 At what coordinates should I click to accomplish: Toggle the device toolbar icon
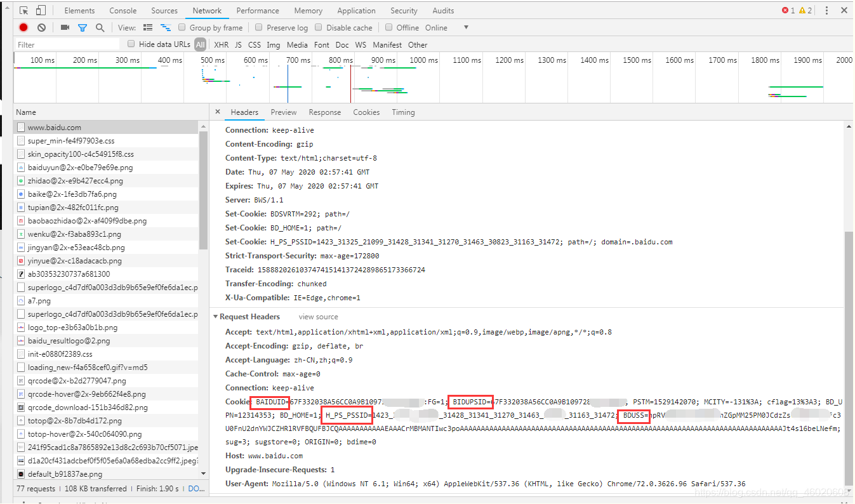[x=41, y=11]
